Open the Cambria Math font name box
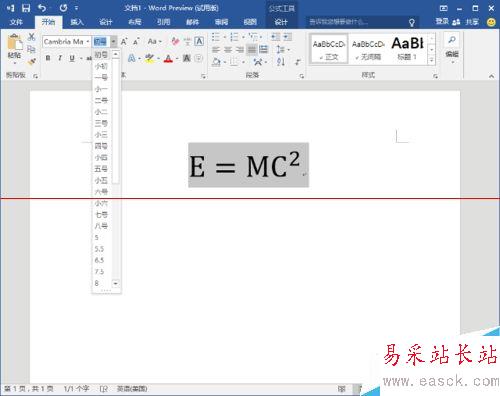Screen dimensions: 500x396 pyautogui.click(x=66, y=42)
